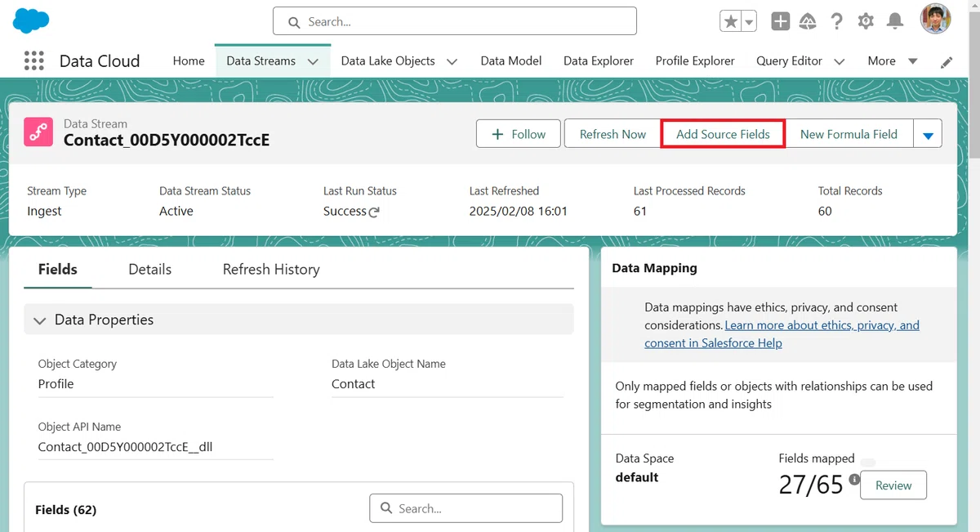Click the Last Refreshed date 2025/02/08 16:01

coord(519,211)
